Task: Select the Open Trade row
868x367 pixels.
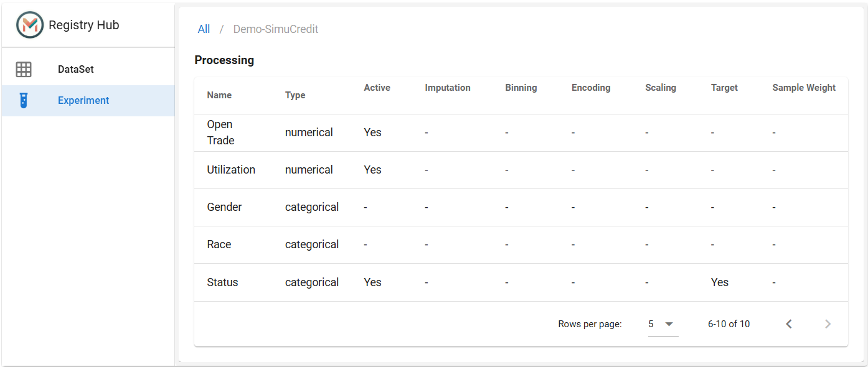Action: pyautogui.click(x=521, y=132)
